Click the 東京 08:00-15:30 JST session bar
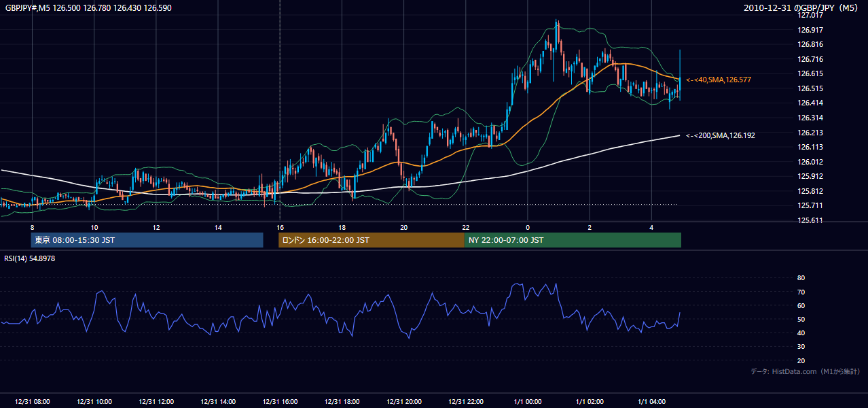The width and height of the screenshot is (868, 408). coord(147,240)
